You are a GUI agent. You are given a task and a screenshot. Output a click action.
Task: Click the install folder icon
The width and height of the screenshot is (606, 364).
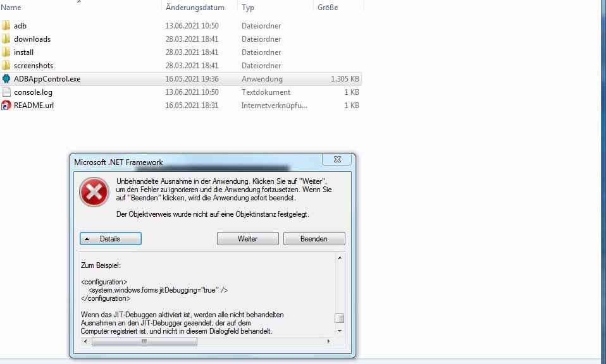pyautogui.click(x=6, y=52)
